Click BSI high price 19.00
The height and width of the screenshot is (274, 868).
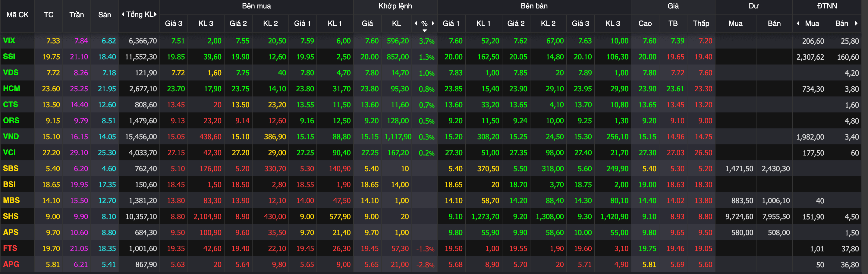point(647,185)
